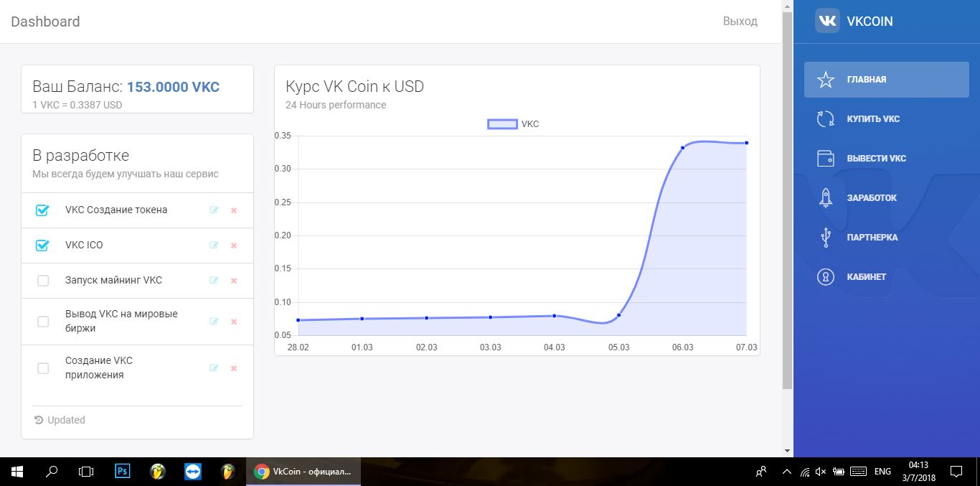Open the 'Купить VKC' menu item

tap(872, 119)
